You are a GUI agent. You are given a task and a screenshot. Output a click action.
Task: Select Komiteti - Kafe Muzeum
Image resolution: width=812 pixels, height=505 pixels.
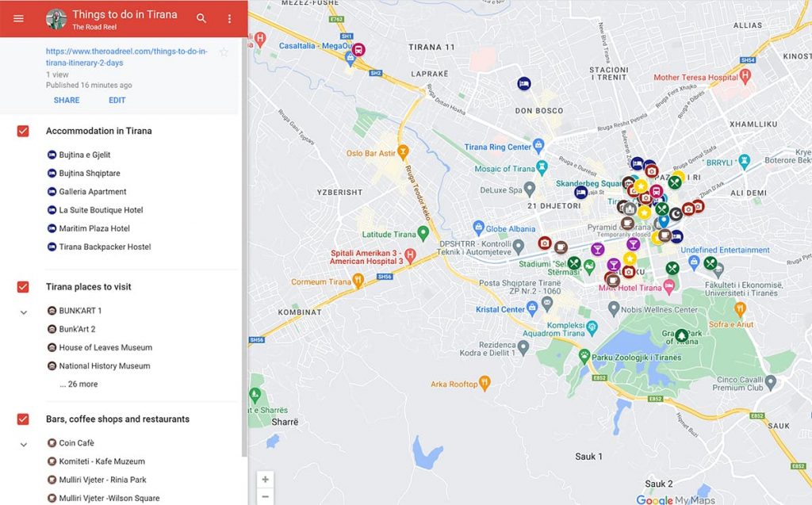click(x=102, y=461)
